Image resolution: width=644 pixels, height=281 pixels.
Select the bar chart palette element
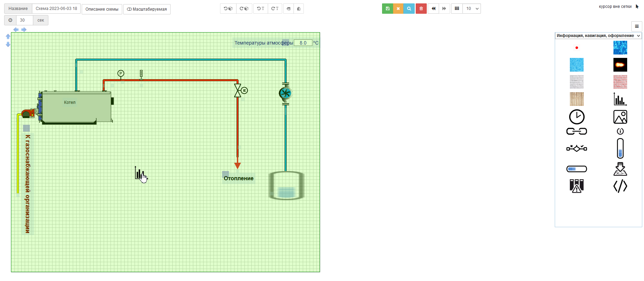coord(620,99)
